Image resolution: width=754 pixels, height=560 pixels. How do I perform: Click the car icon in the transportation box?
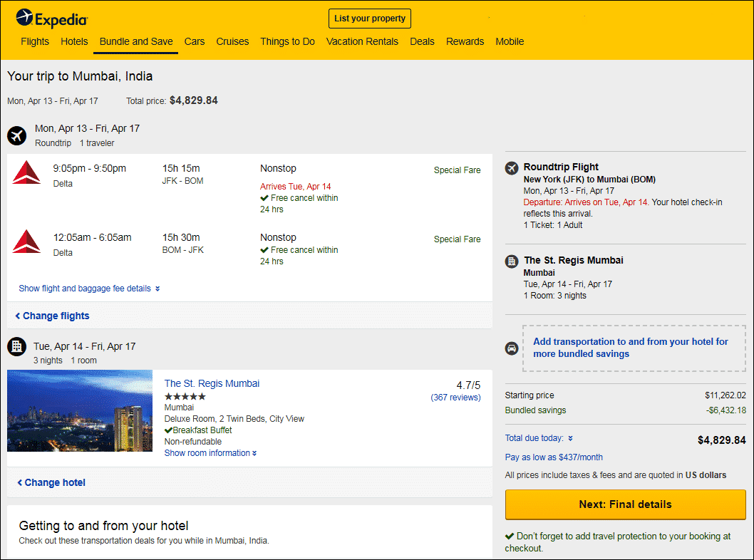[x=512, y=348]
